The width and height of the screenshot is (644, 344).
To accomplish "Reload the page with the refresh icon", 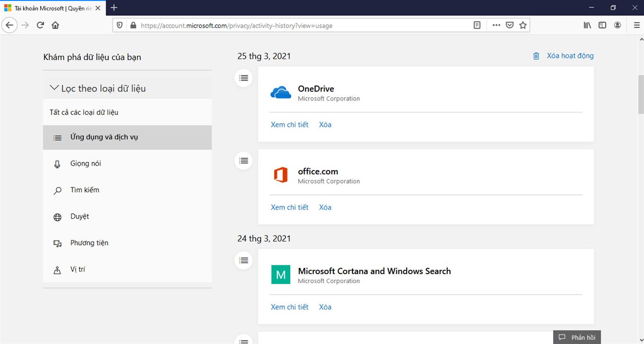I will pos(40,25).
